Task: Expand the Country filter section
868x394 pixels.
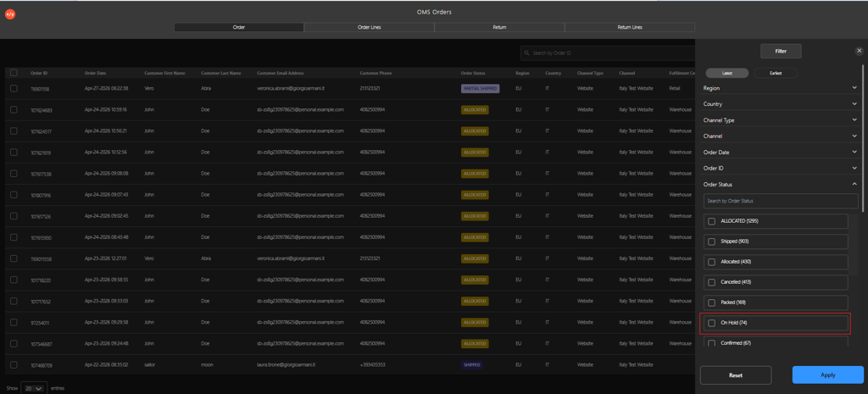Action: pyautogui.click(x=781, y=104)
